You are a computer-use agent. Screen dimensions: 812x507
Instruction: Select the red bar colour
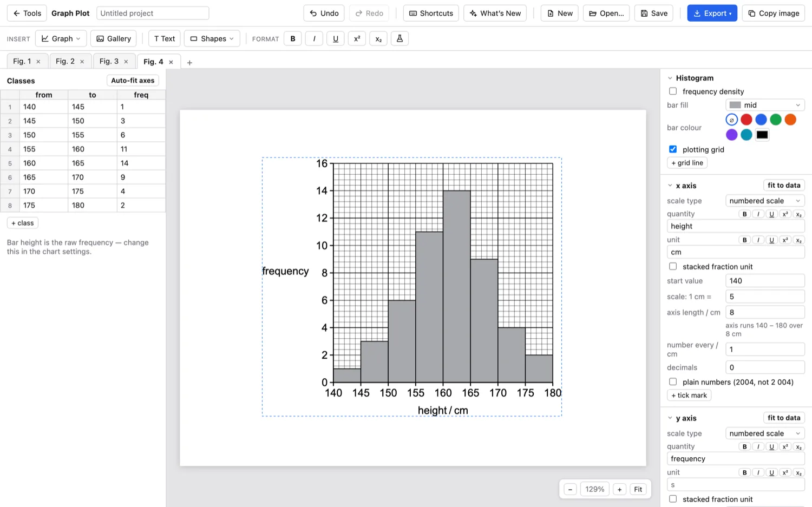click(746, 120)
